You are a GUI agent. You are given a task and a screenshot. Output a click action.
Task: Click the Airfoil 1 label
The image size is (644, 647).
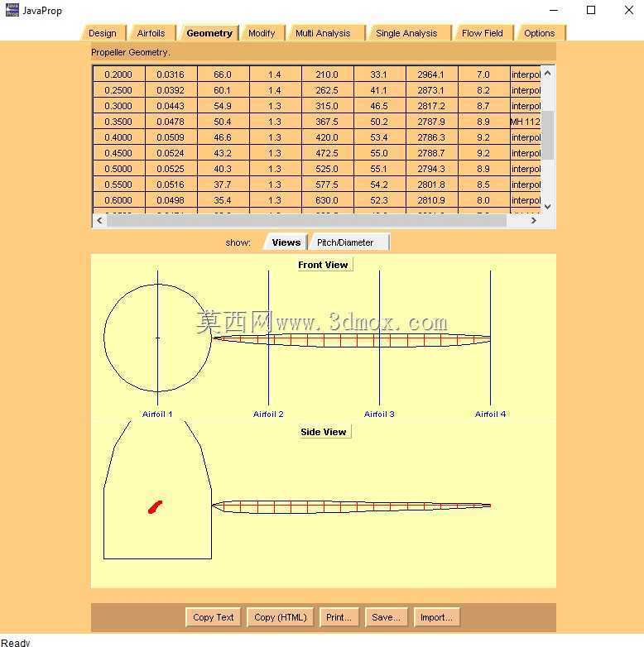click(x=157, y=414)
